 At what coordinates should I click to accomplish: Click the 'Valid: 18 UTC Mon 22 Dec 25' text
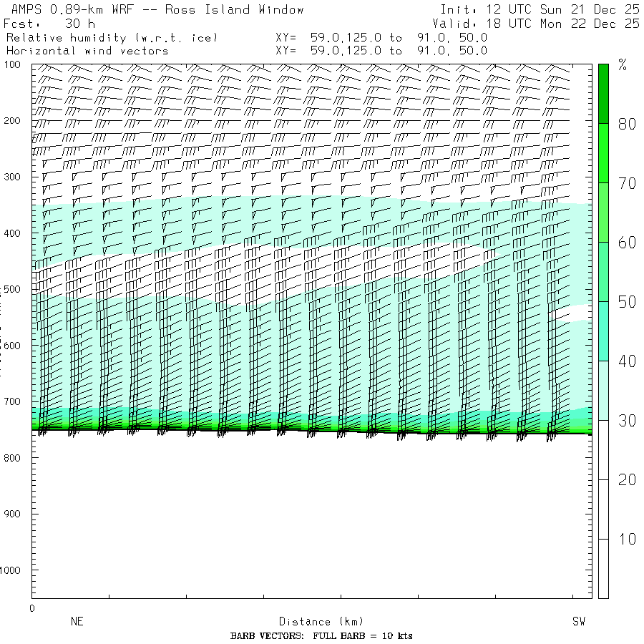pos(536,23)
